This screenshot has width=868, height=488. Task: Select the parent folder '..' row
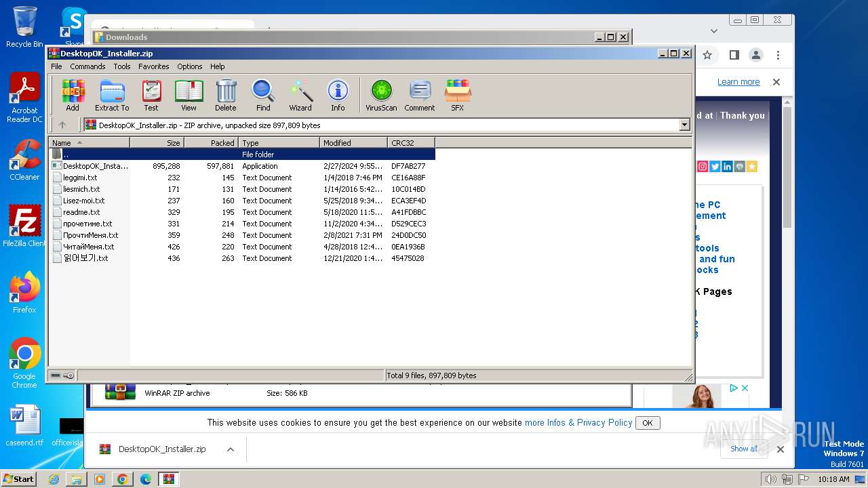[242, 155]
